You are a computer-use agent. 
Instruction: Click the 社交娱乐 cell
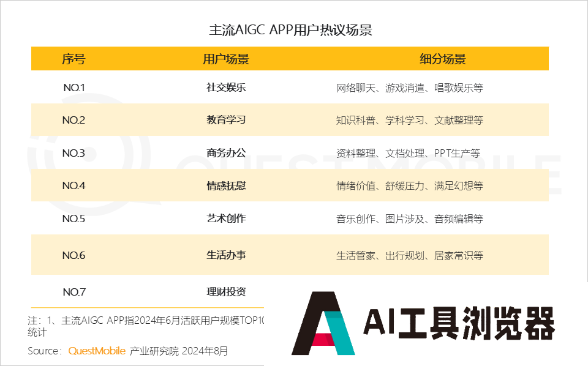[x=226, y=88]
